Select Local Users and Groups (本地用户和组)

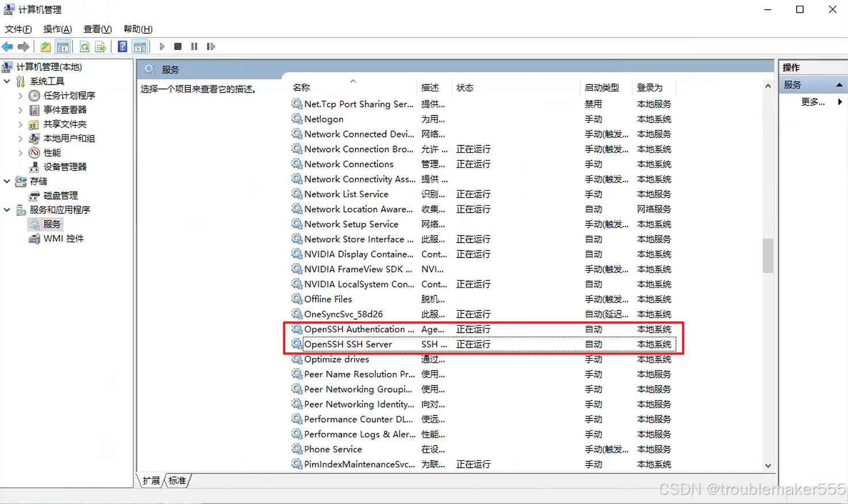click(x=69, y=138)
